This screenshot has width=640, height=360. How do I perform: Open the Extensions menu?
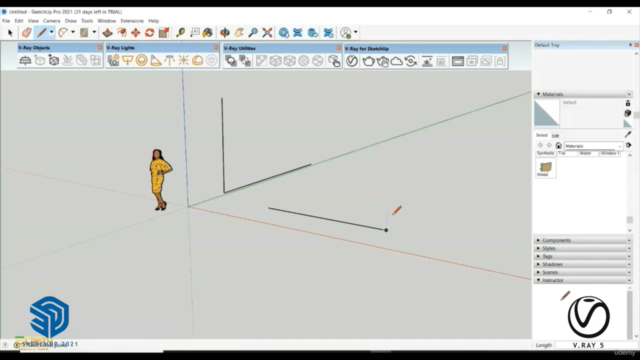tap(132, 21)
